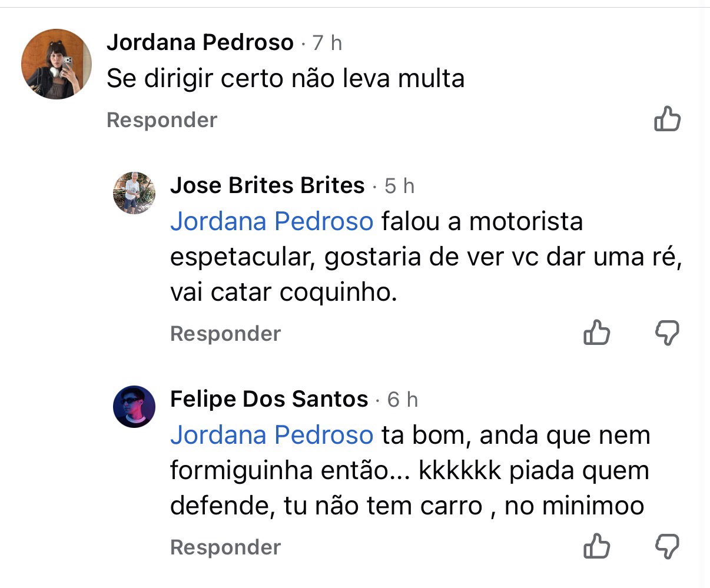Dislike Jose Brites Brites' reply
Screen dimensions: 710x588
click(x=667, y=334)
